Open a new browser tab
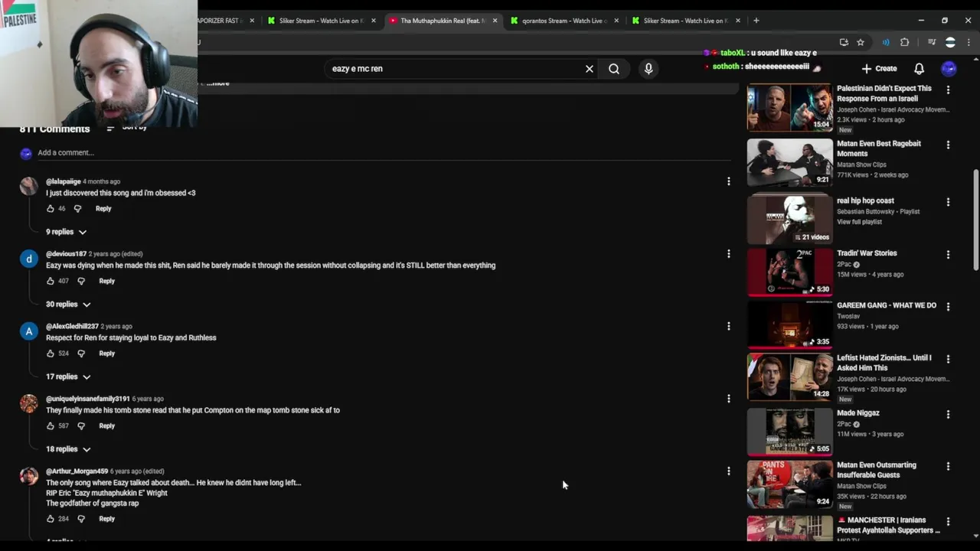The width and height of the screenshot is (980, 551). (x=756, y=21)
